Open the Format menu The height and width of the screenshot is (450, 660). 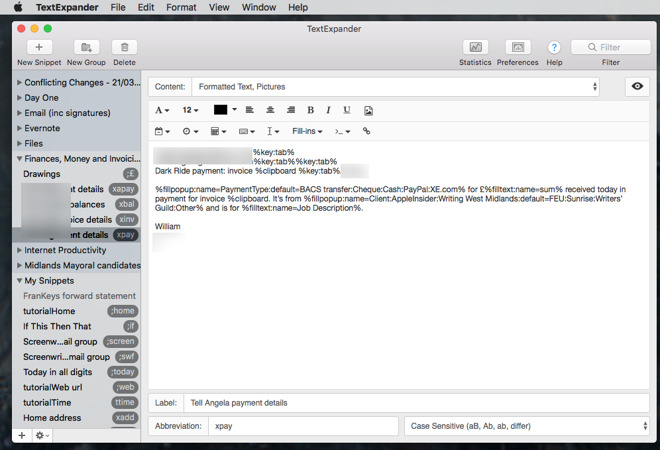(x=181, y=8)
